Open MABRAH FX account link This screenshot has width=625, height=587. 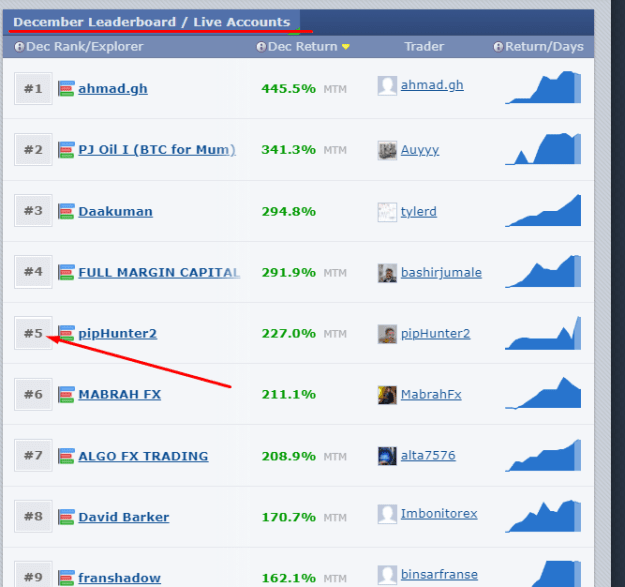[x=120, y=395]
